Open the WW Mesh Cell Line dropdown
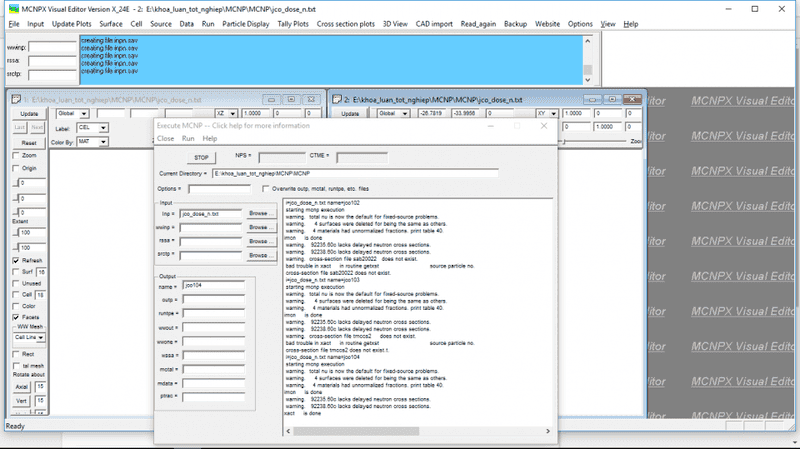This screenshot has width=800, height=449. [41, 338]
